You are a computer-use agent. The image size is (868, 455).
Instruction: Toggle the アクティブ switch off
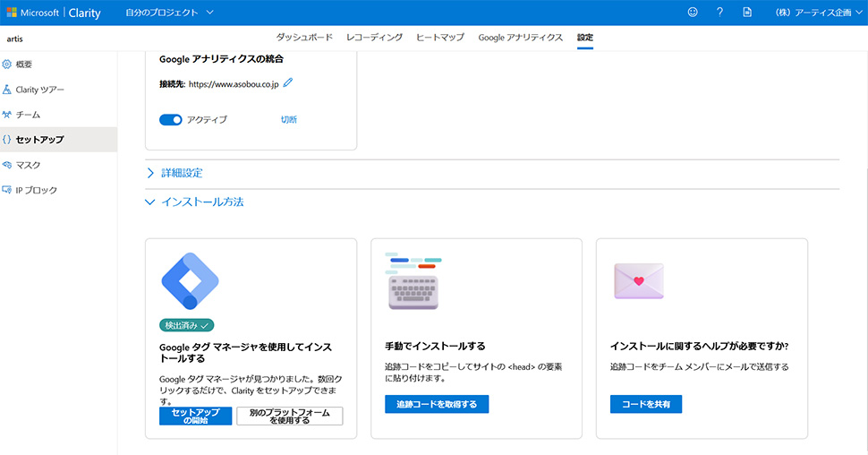click(x=171, y=120)
